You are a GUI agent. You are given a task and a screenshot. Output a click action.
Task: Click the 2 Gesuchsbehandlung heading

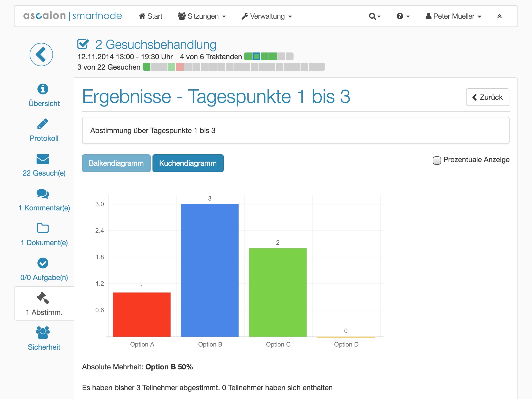[x=156, y=44]
